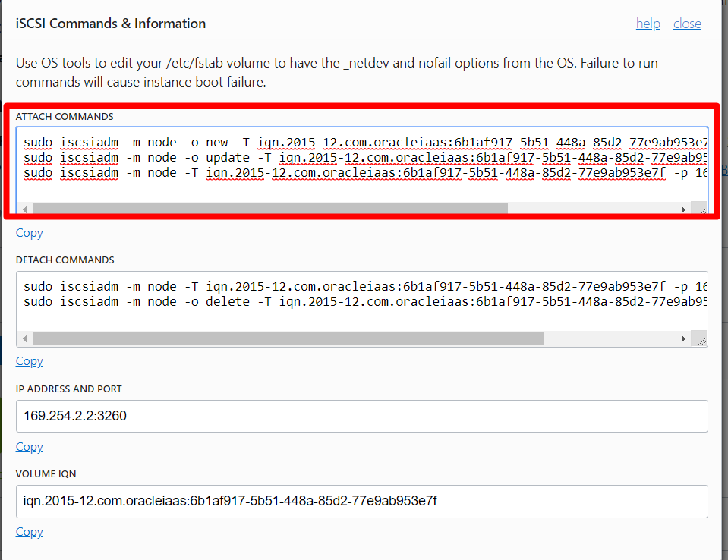Image resolution: width=728 pixels, height=560 pixels.
Task: Click inside the Attach Commands text area
Action: pyautogui.click(x=361, y=170)
